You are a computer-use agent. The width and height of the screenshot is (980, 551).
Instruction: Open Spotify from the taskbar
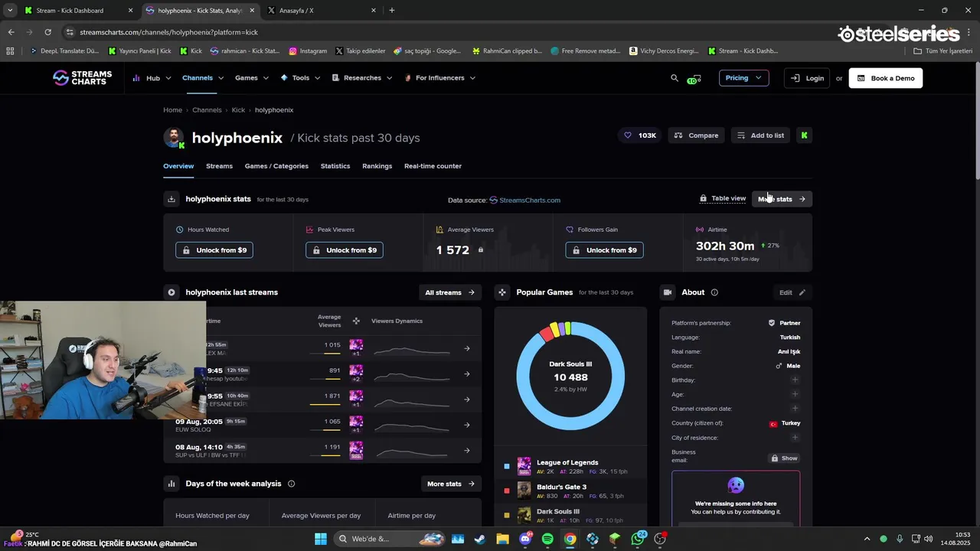[547, 539]
